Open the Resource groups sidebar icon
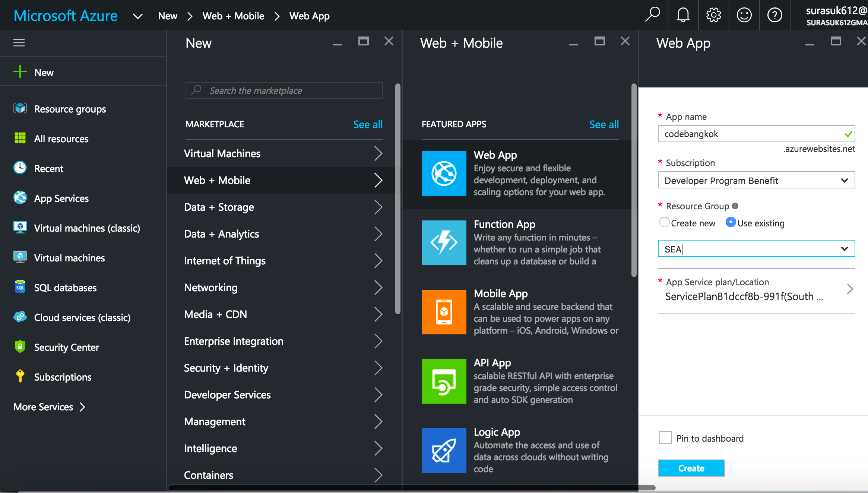868x493 pixels. tap(20, 108)
